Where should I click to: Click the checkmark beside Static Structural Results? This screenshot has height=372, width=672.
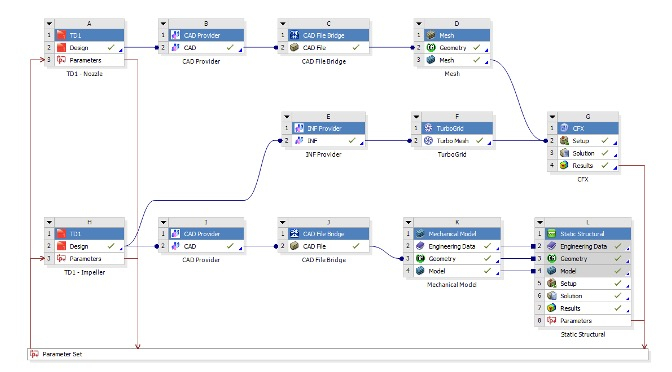pyautogui.click(x=618, y=308)
